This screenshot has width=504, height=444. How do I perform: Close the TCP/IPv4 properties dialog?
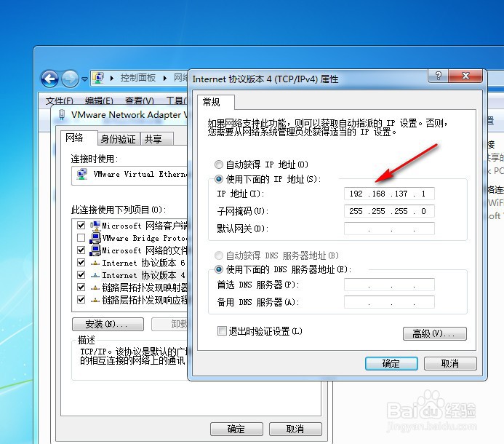tap(465, 76)
